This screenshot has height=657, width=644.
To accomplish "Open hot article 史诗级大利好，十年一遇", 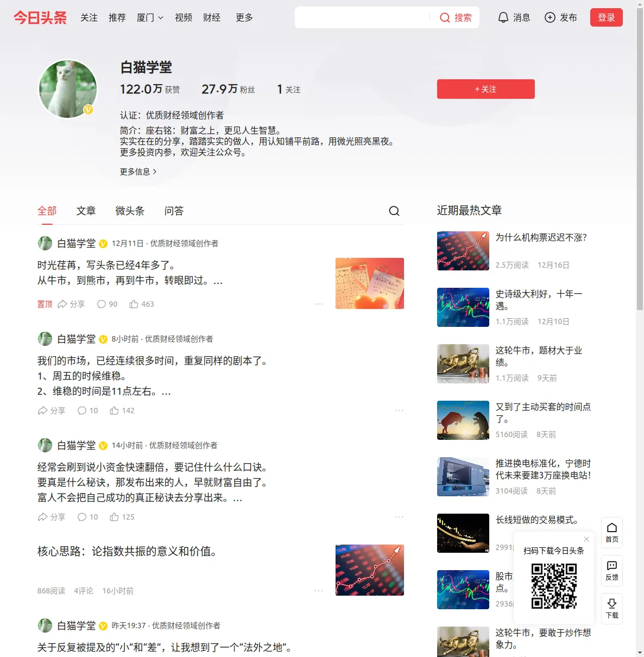I will (539, 300).
